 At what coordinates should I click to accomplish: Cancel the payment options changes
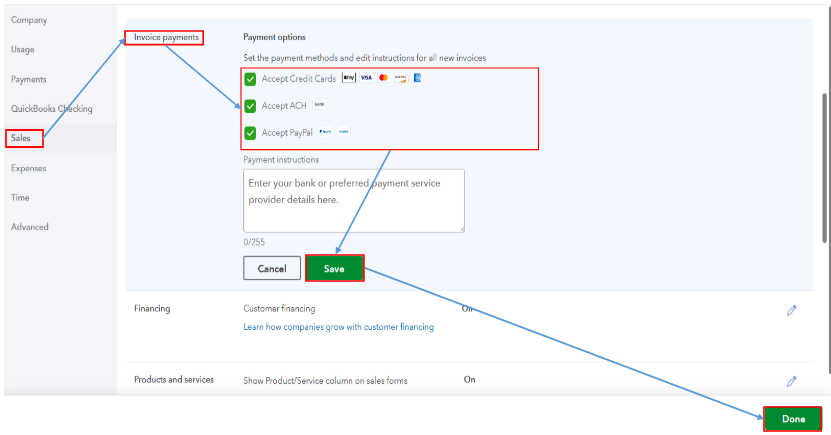272,269
